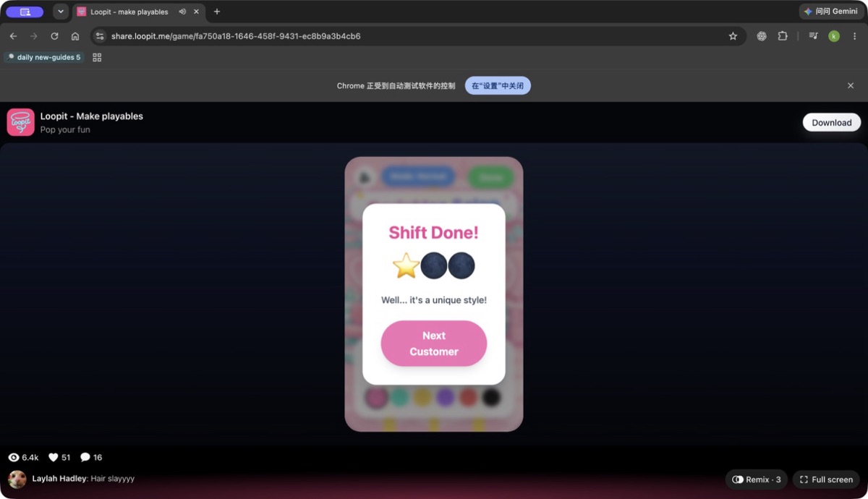The width and height of the screenshot is (868, 499).
Task: Click the eye views icon showing 6.4k
Action: click(14, 458)
